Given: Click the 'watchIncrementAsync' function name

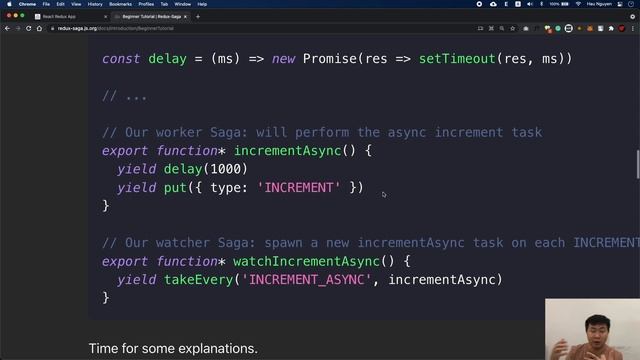Looking at the screenshot, I should click(307, 261).
